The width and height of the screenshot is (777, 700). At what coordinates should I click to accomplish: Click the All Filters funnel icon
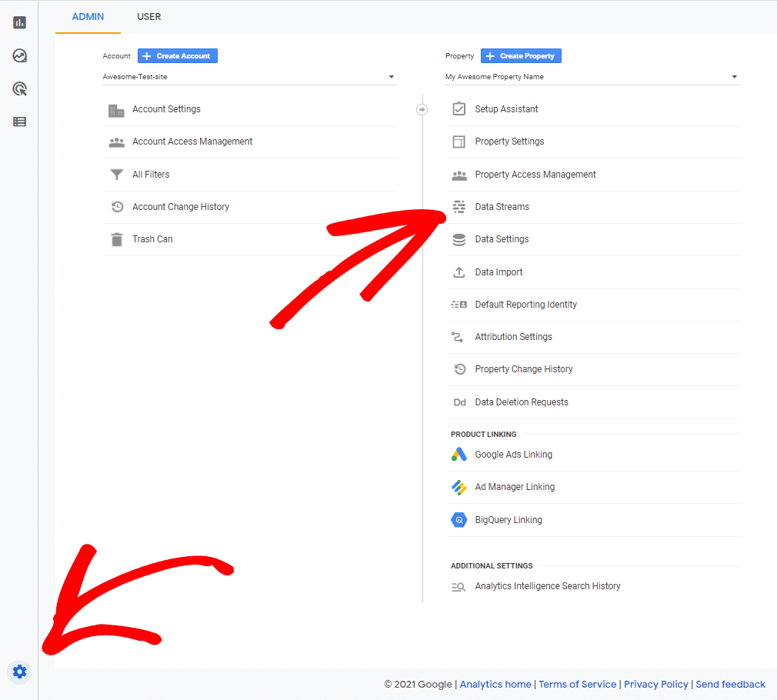point(116,175)
